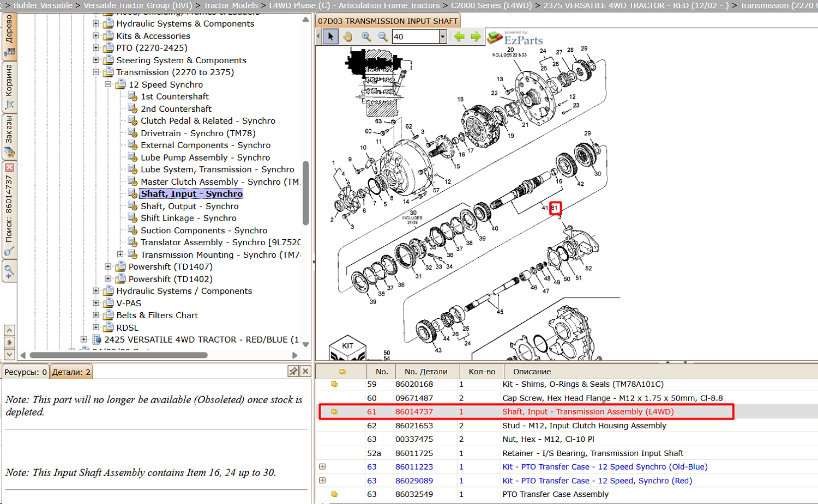Click the side tabs scroll-up arrow button
This screenshot has width=818, height=504.
coord(9,330)
